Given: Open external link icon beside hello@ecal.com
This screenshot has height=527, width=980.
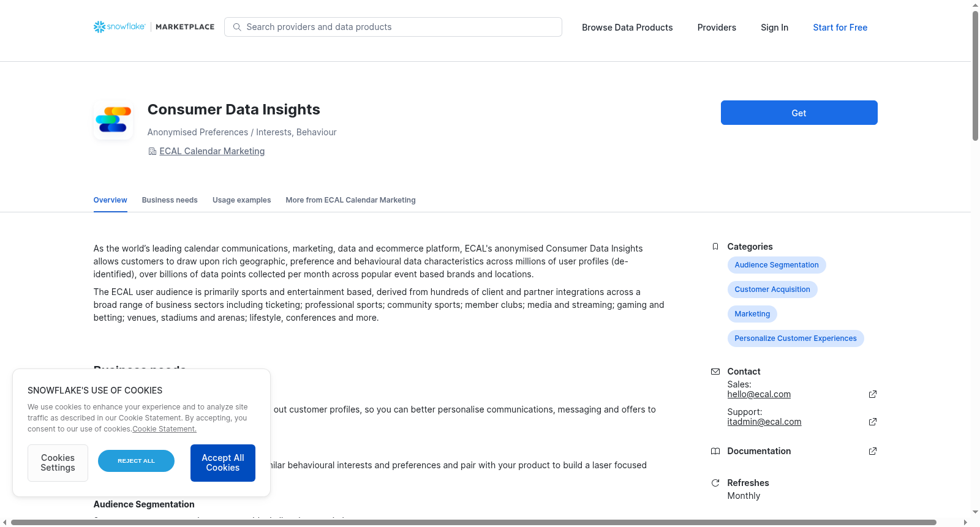Looking at the screenshot, I should tap(873, 394).
